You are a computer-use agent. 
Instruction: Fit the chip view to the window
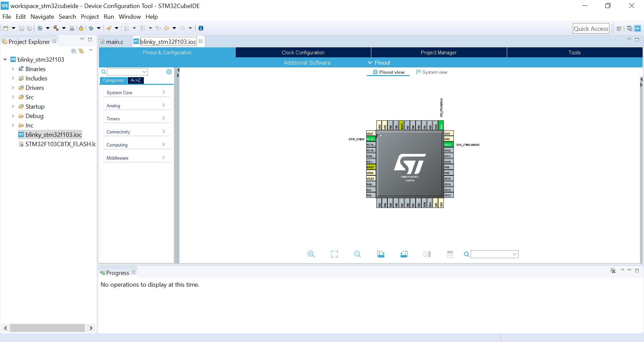(334, 254)
